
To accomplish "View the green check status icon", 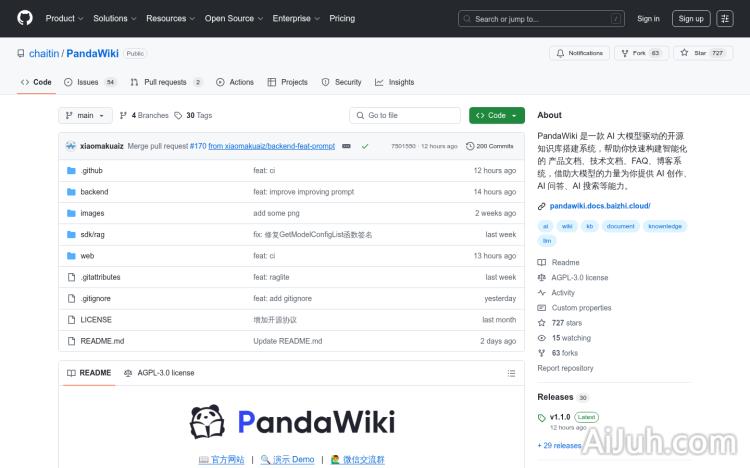I will point(365,146).
